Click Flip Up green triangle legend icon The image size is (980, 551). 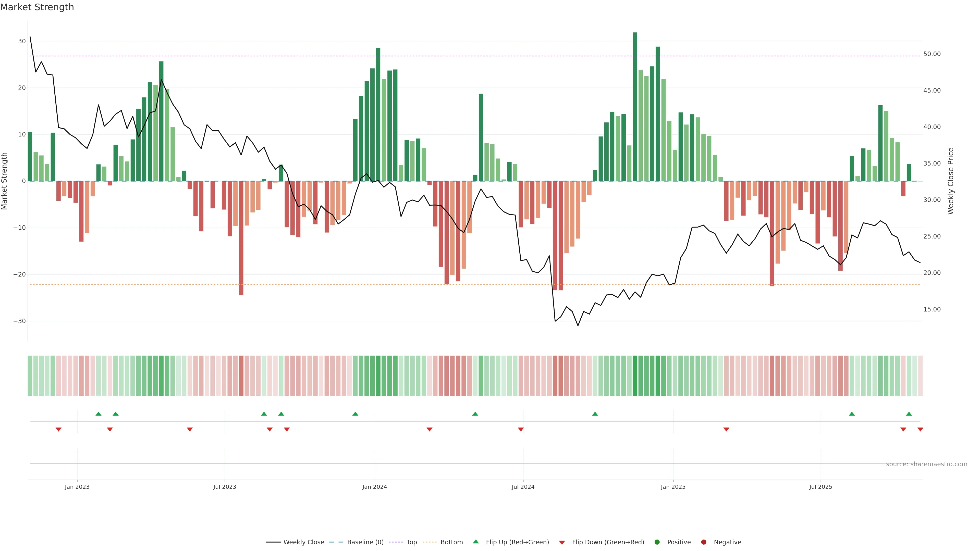pos(475,542)
